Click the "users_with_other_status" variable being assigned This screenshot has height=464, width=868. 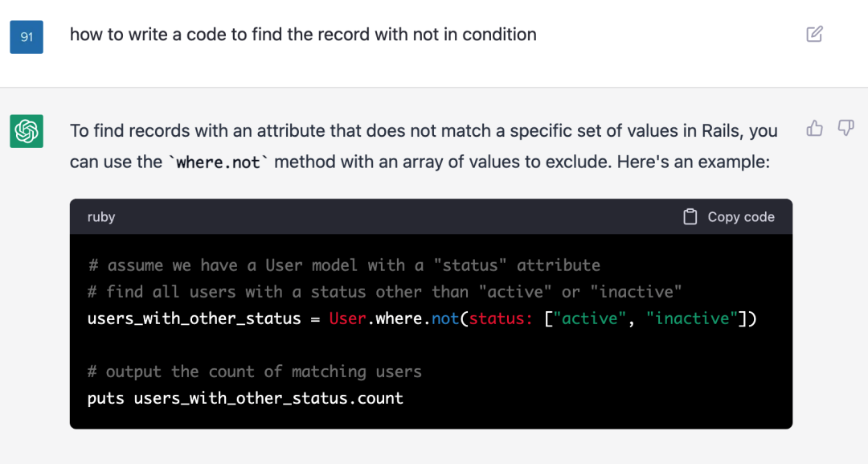coord(194,318)
